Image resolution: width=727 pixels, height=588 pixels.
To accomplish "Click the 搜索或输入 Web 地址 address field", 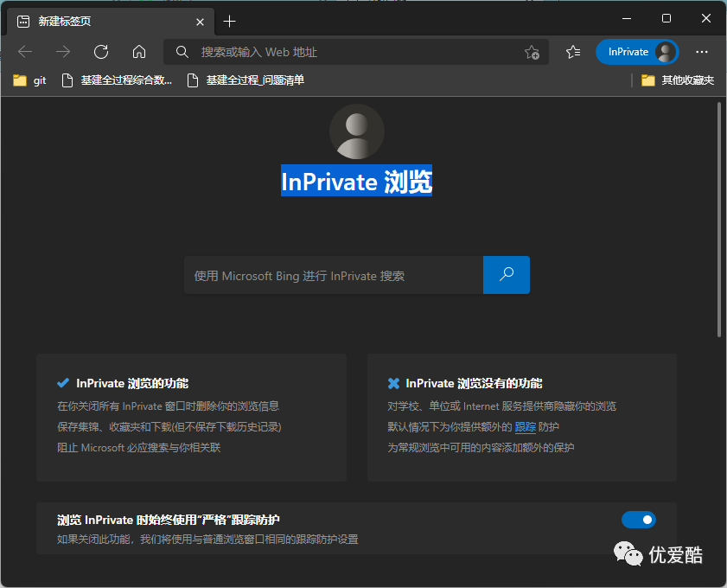I will coord(356,52).
